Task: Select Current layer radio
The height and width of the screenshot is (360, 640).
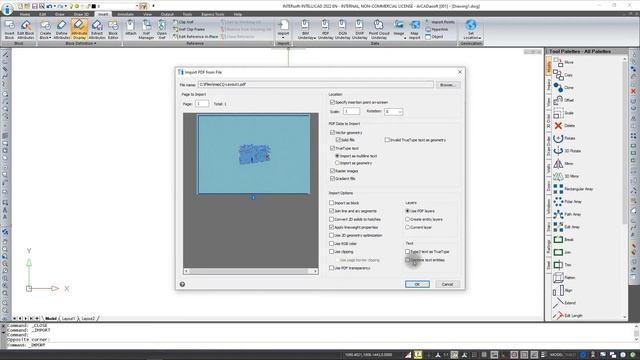Action: pos(407,227)
